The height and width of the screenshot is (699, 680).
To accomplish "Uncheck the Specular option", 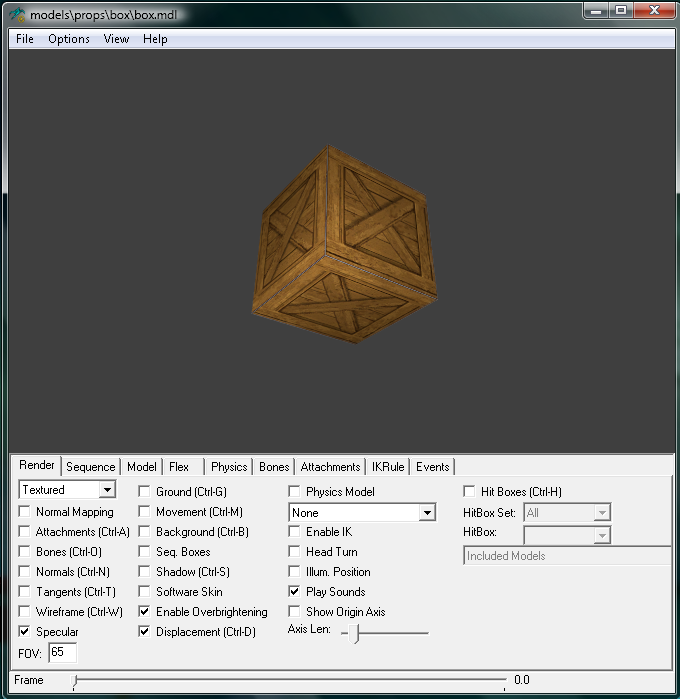I will [x=25, y=632].
